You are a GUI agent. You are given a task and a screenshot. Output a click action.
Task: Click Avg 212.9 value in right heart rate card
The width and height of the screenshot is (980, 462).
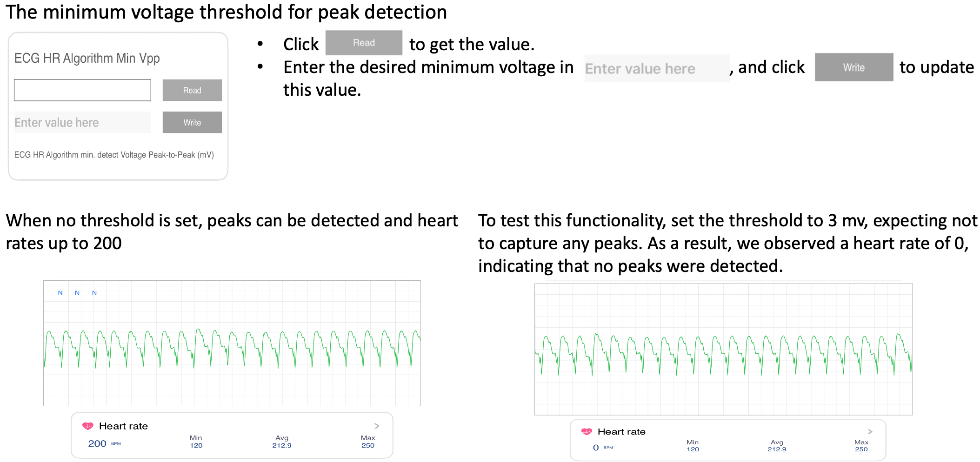tap(777, 449)
